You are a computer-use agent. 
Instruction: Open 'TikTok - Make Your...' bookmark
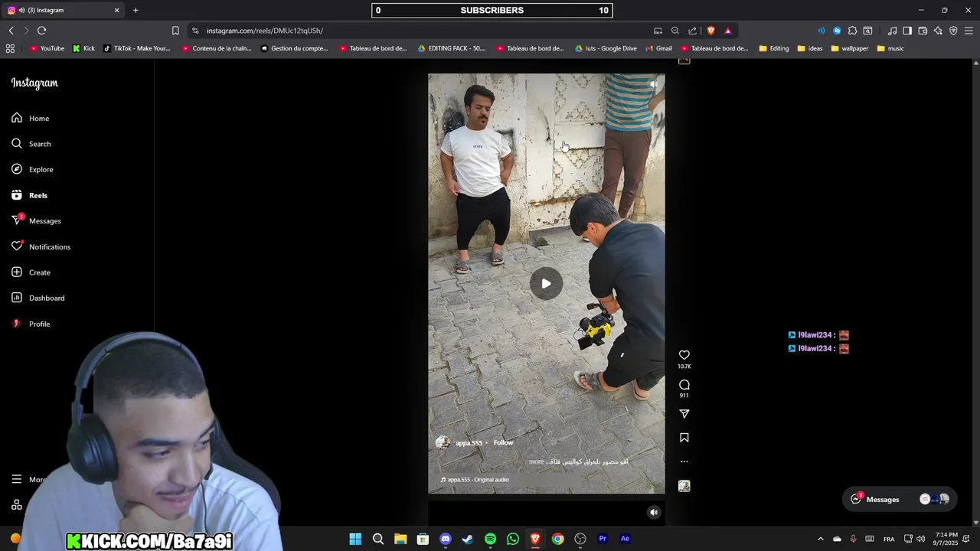point(137,48)
